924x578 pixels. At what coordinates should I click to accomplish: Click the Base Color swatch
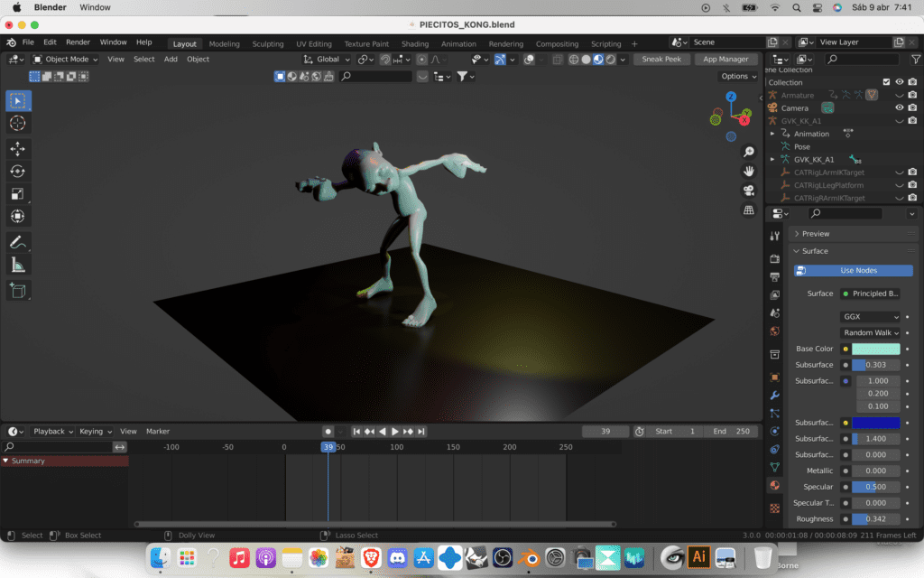click(x=875, y=349)
